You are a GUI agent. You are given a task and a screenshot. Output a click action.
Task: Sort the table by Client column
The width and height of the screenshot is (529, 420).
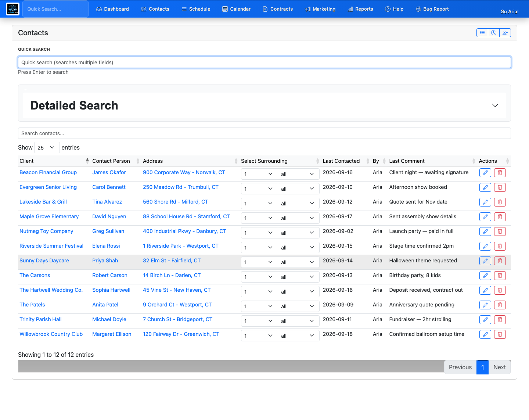click(x=54, y=161)
